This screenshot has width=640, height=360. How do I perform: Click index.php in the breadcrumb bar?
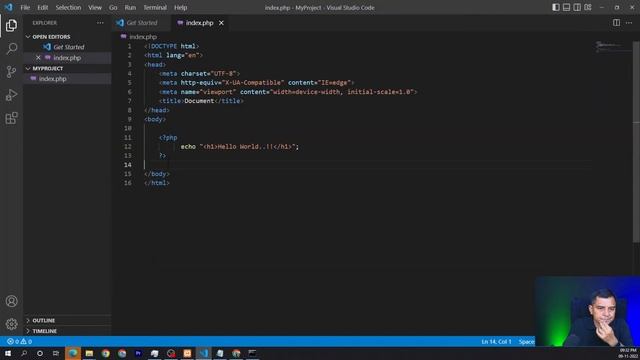coord(143,37)
